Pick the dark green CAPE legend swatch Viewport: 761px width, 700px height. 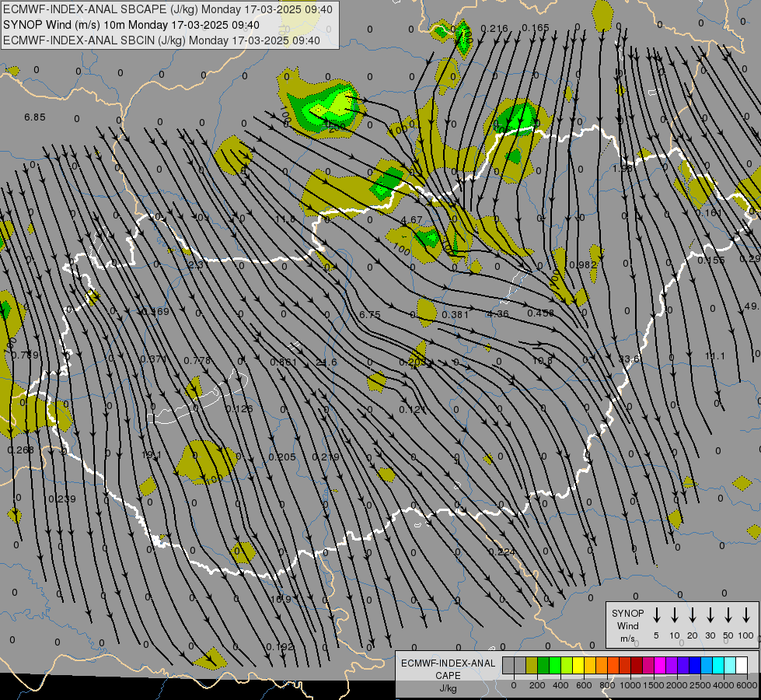click(543, 665)
